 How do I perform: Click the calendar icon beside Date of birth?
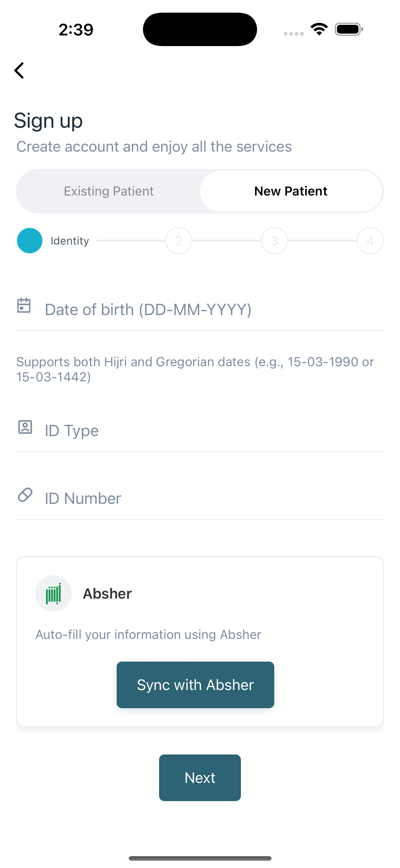point(24,305)
